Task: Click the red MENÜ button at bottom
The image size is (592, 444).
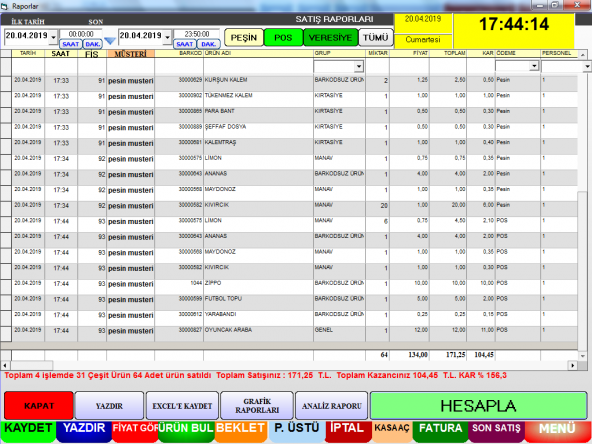Action: [557, 429]
